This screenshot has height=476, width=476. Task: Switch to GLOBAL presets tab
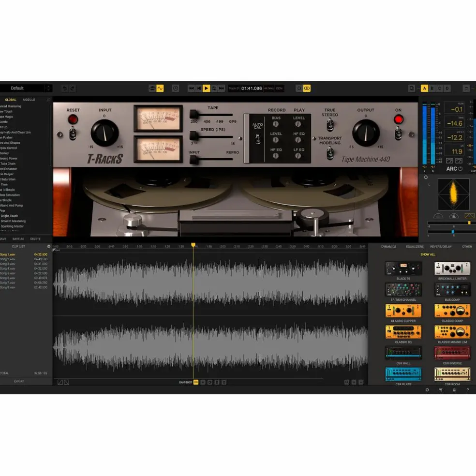(11, 100)
